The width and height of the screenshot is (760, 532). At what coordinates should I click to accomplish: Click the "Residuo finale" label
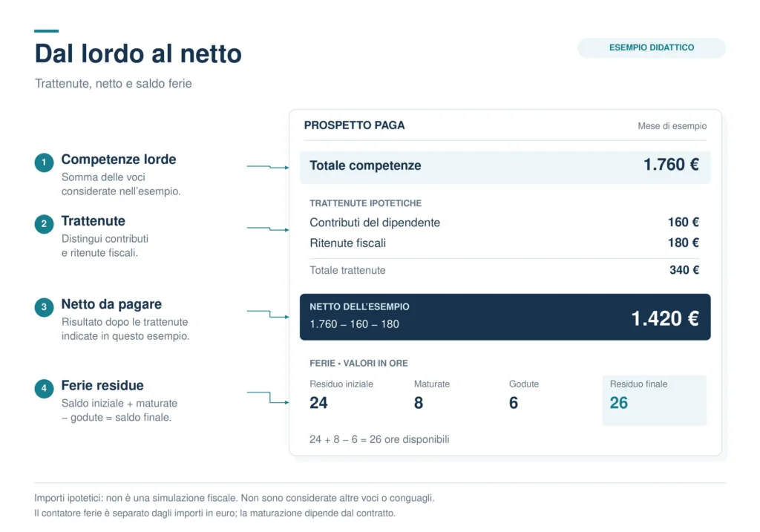[x=638, y=384]
